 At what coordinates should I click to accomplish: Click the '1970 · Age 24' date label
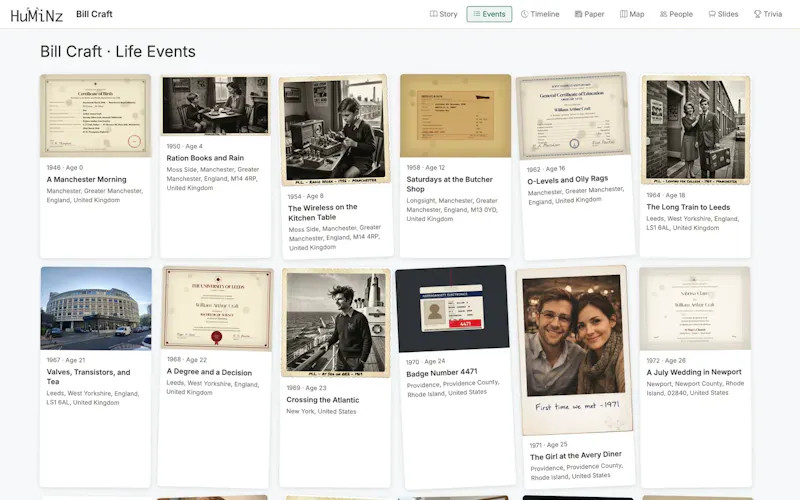click(x=426, y=362)
